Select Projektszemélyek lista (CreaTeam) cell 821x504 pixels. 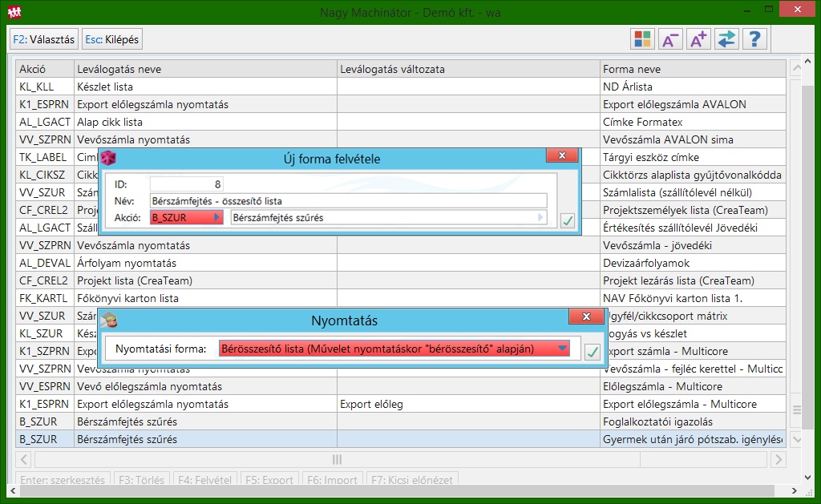693,210
